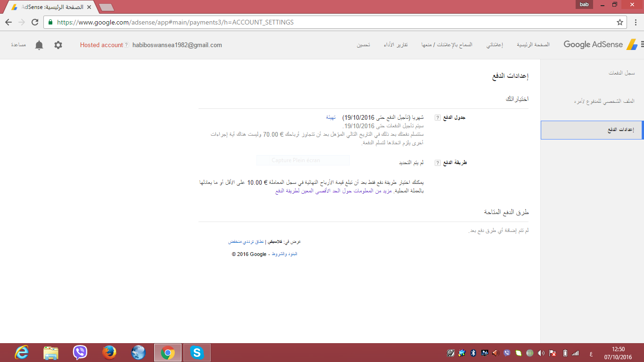Go back with the browser back arrow
The width and height of the screenshot is (644, 362).
point(8,22)
